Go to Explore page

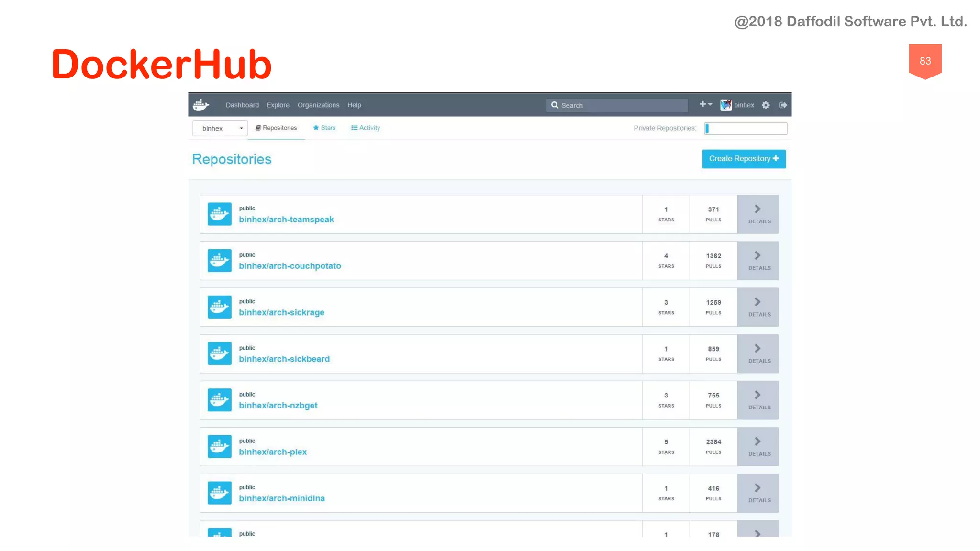point(278,105)
